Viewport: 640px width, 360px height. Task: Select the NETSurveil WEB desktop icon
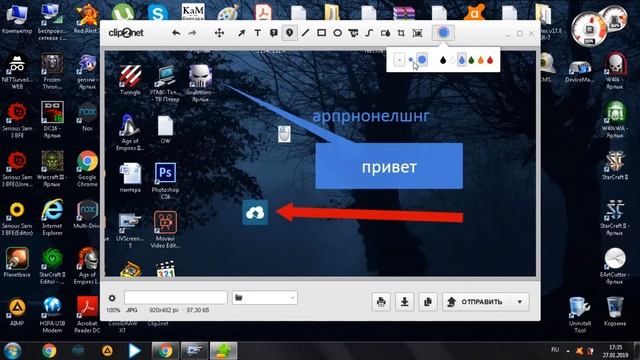[17, 71]
